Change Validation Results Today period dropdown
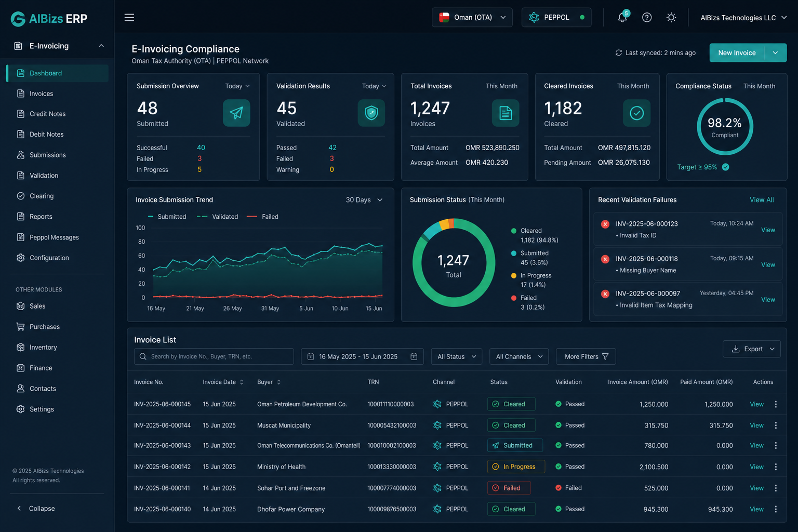Screen dimensions: 798x532 374,86
